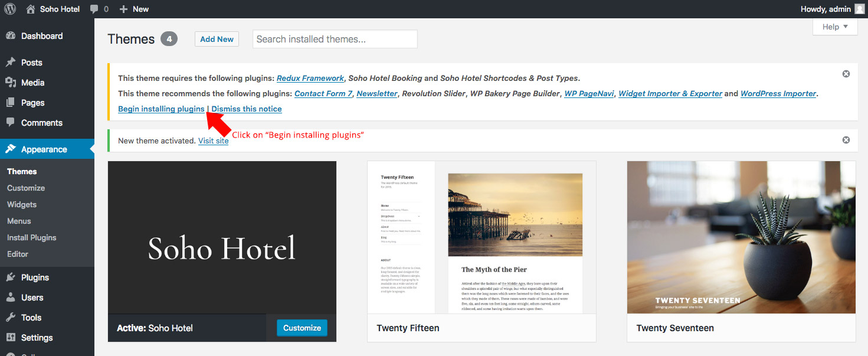The height and width of the screenshot is (356, 868).
Task: Select the Widgets submenu item
Action: pos(22,204)
